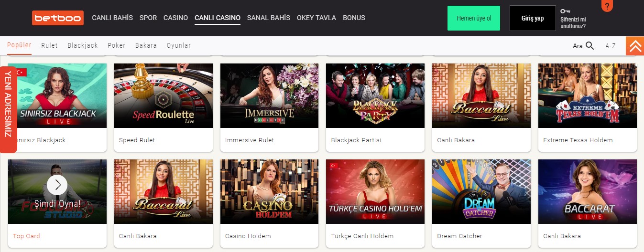Sort games with the A-Z option

pos(611,46)
